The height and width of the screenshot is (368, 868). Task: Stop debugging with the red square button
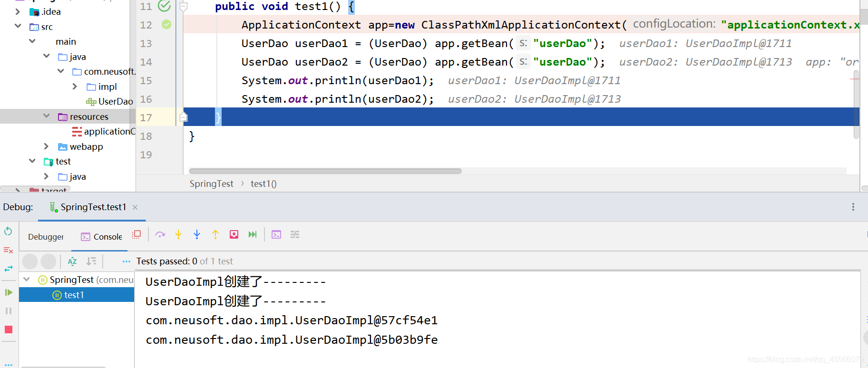[x=8, y=329]
